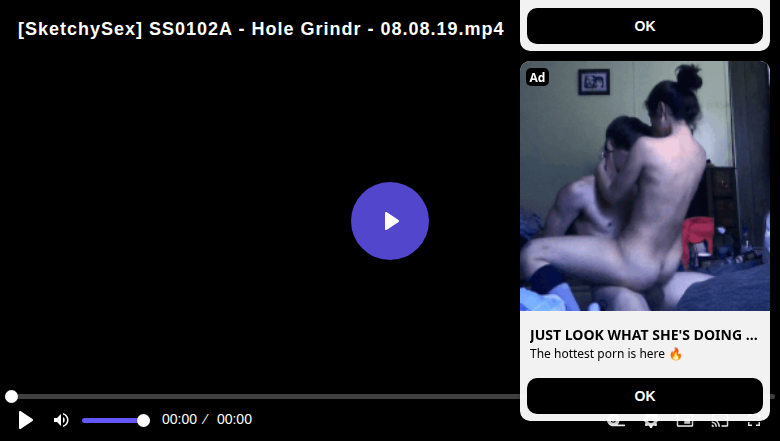Click the "Ad" badge label

(537, 78)
